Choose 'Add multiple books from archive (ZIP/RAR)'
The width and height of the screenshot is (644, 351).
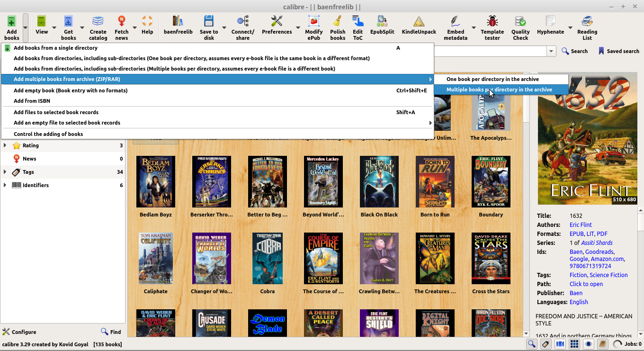tap(217, 79)
